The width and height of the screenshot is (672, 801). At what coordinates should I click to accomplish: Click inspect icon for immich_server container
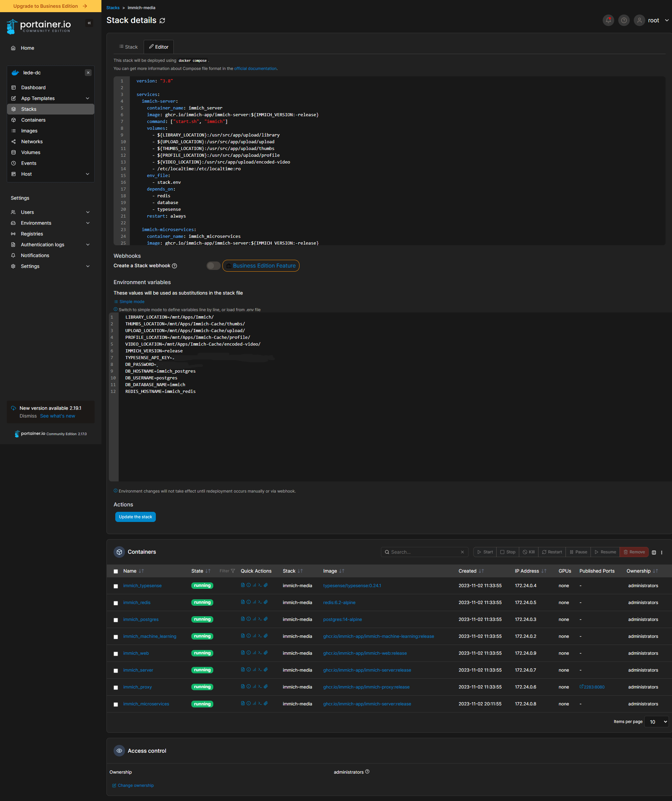[x=248, y=669]
